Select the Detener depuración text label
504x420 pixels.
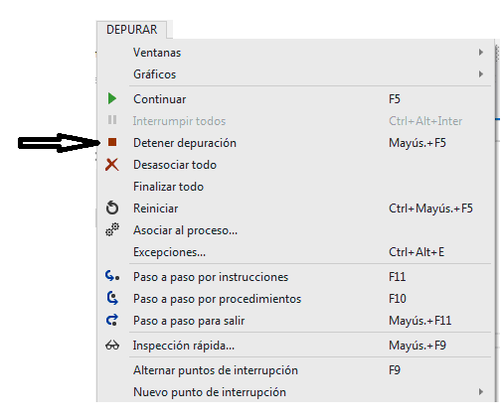click(x=185, y=143)
